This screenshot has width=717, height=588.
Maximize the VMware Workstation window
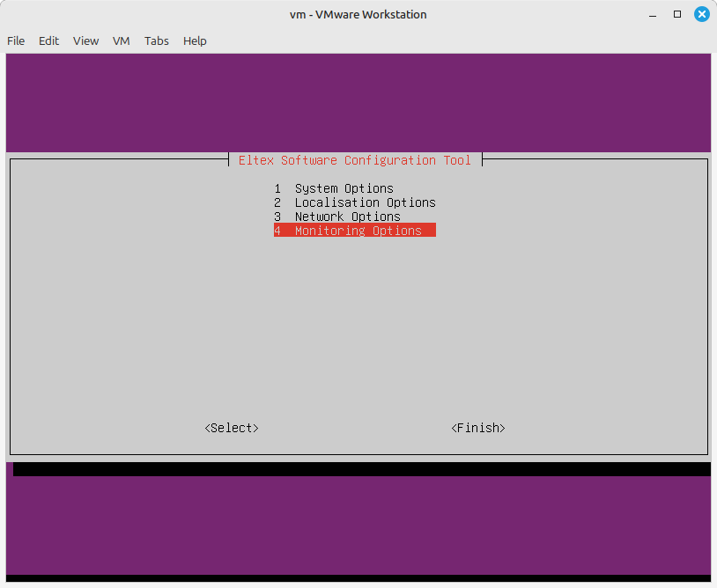677,15
